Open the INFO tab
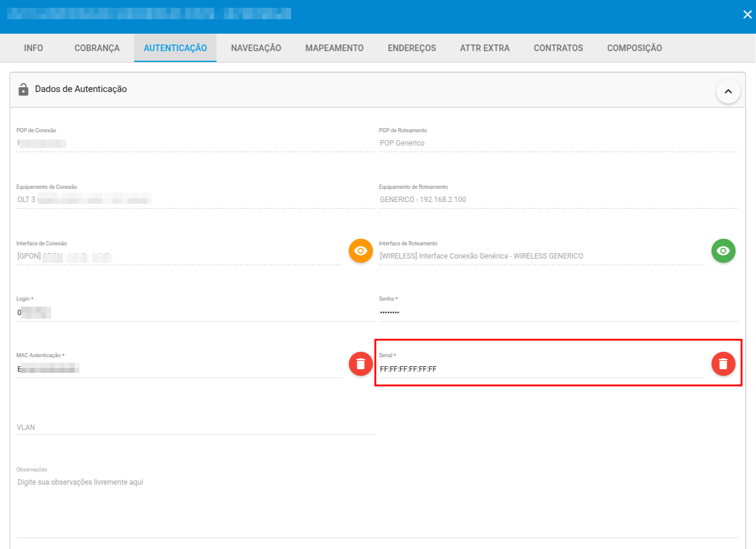The image size is (756, 549). pos(34,48)
